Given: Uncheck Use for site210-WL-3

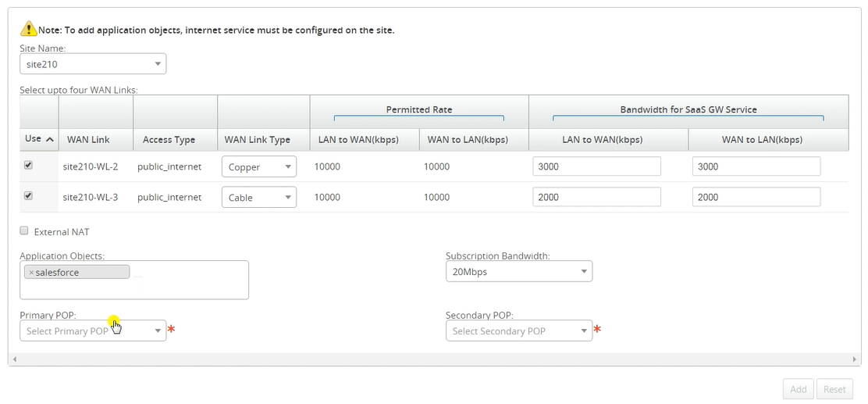Looking at the screenshot, I should click(x=28, y=195).
